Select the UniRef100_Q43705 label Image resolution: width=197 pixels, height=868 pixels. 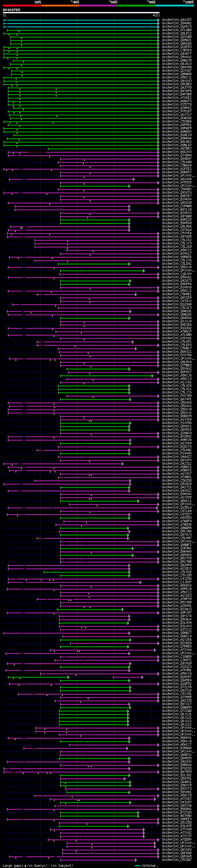(177, 88)
